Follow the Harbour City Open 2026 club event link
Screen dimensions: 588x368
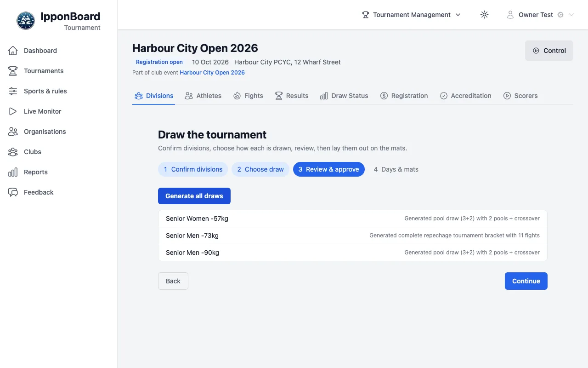(x=212, y=73)
